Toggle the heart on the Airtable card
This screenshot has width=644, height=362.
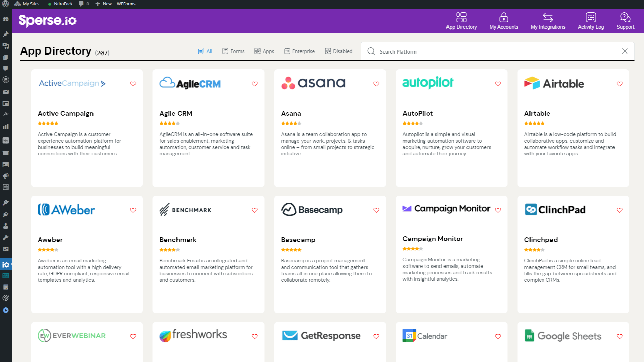click(x=620, y=84)
